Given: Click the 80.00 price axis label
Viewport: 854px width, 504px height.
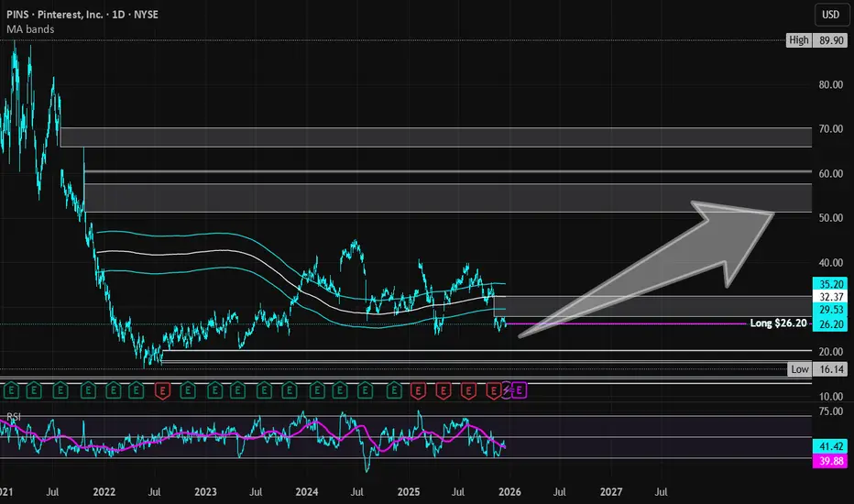Looking at the screenshot, I should point(830,85).
